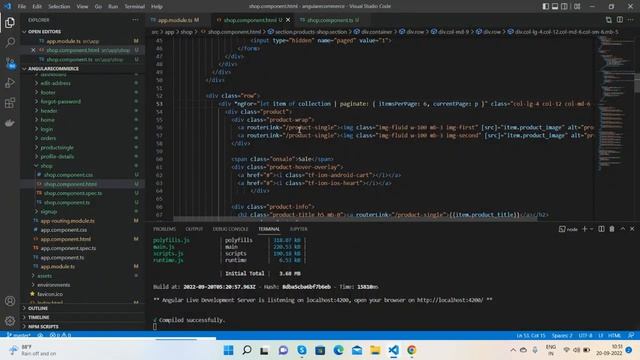Open the terminal launch profile dropdown
Viewport: 640px width, 360px height.
coord(591,229)
